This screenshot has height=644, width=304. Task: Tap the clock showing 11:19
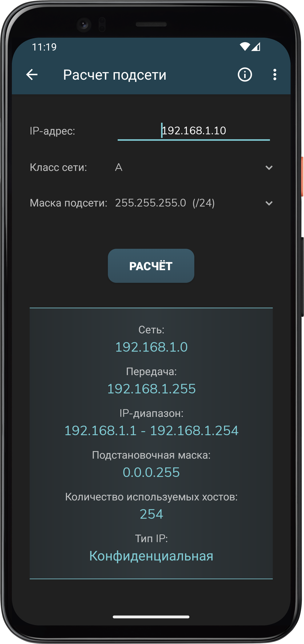[44, 47]
